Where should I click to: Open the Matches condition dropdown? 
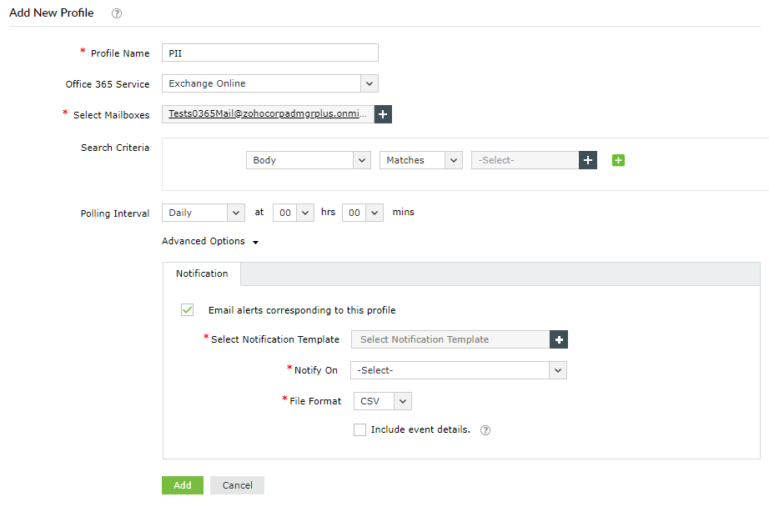pos(420,160)
